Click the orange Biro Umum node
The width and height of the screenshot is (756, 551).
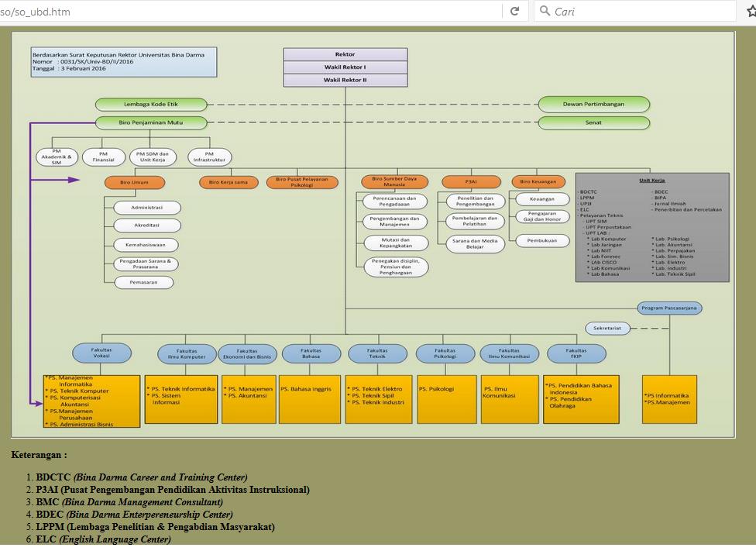(x=135, y=182)
